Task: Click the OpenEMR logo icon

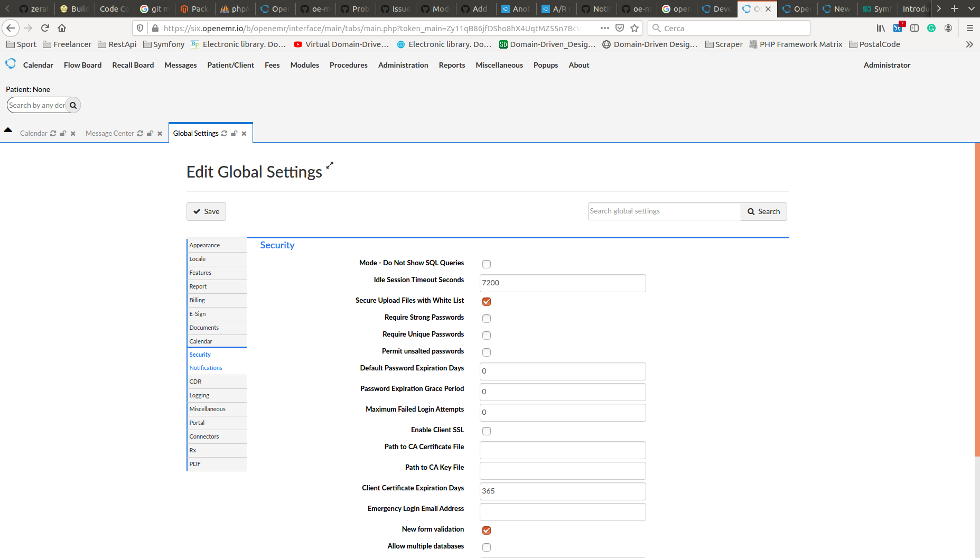Action: tap(11, 64)
